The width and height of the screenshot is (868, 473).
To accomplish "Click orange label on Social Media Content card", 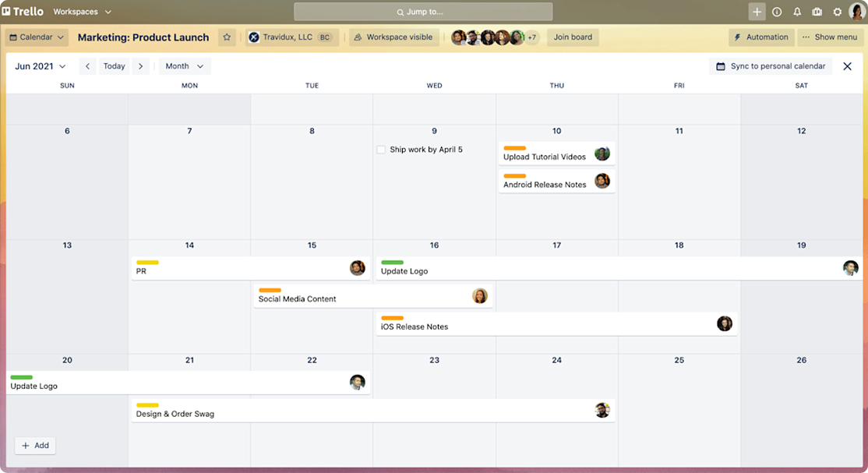I will pos(270,290).
